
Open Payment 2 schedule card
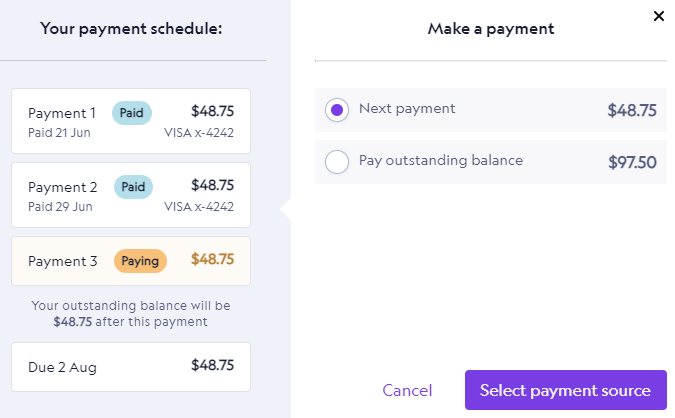pyautogui.click(x=131, y=194)
